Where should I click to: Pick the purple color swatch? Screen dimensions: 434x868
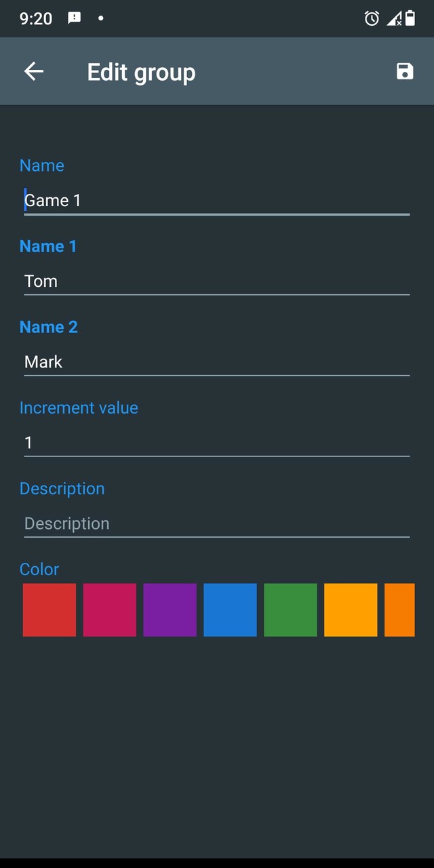170,610
